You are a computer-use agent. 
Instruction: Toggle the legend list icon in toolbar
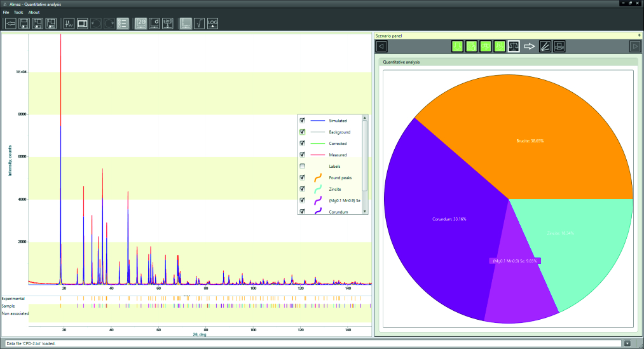[123, 24]
